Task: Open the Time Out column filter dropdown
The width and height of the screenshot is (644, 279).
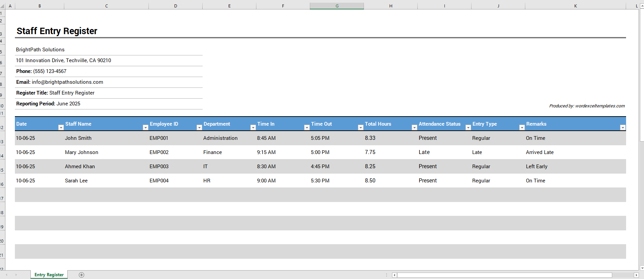Action: click(361, 127)
